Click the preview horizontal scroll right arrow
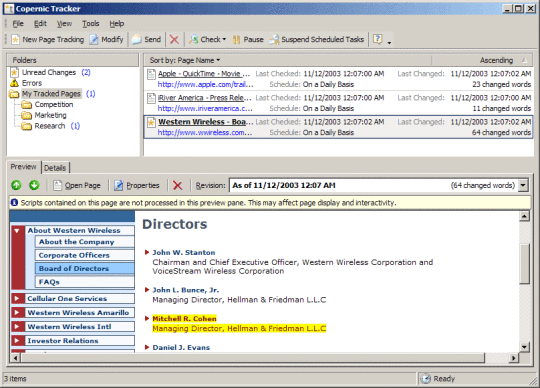This screenshot has height=388, width=540. click(513, 358)
